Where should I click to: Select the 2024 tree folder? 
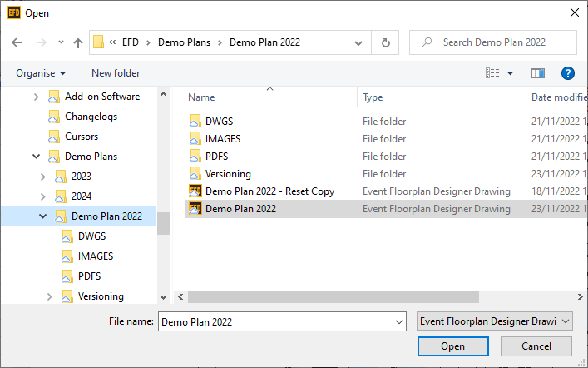pyautogui.click(x=82, y=196)
